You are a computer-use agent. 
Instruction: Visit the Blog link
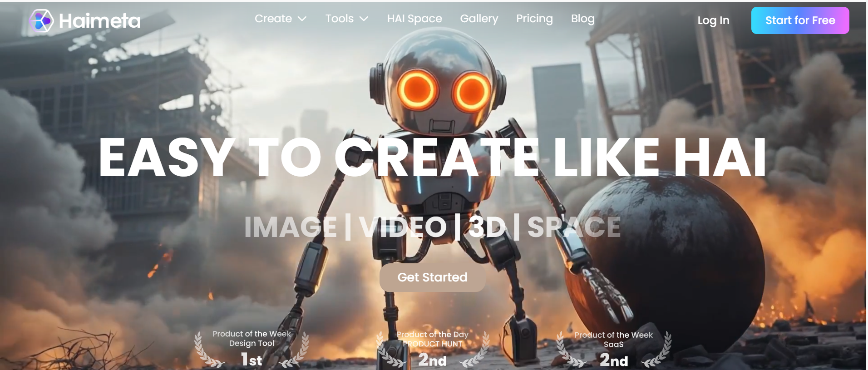click(582, 19)
